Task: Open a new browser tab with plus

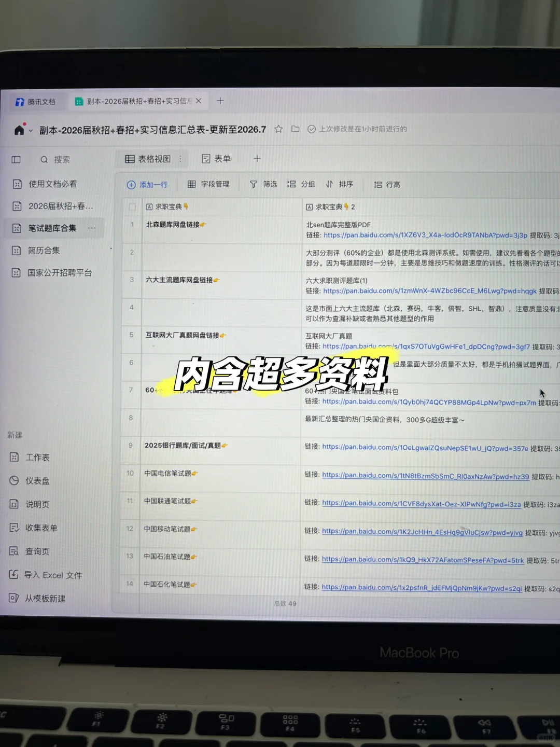Action: (x=220, y=101)
